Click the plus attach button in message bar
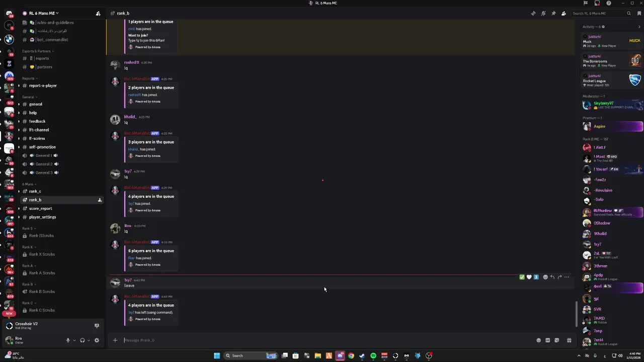The width and height of the screenshot is (644, 362). pos(115,340)
